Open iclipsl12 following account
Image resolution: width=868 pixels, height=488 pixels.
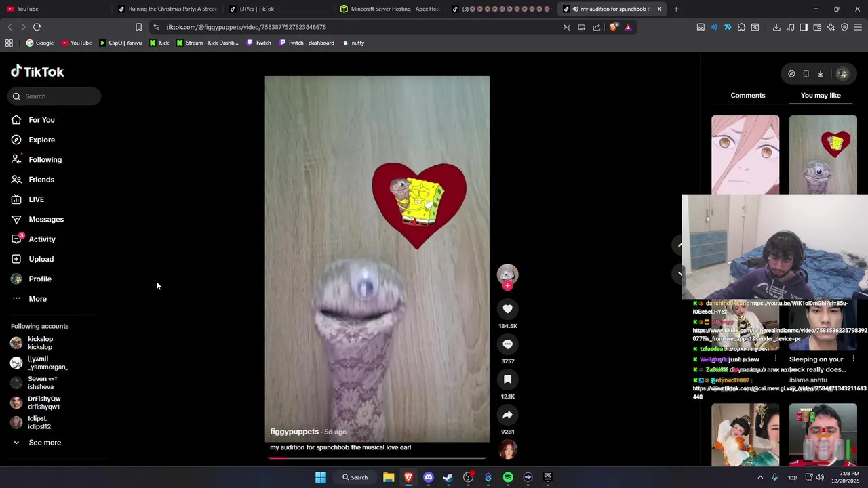click(x=31, y=422)
